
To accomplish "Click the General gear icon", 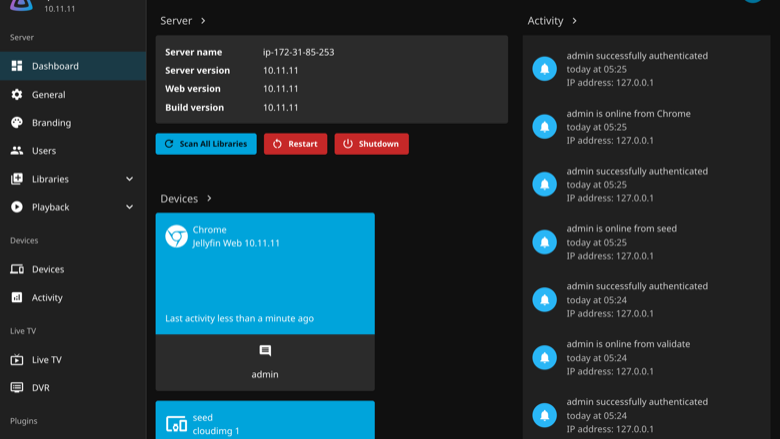I will (x=17, y=94).
